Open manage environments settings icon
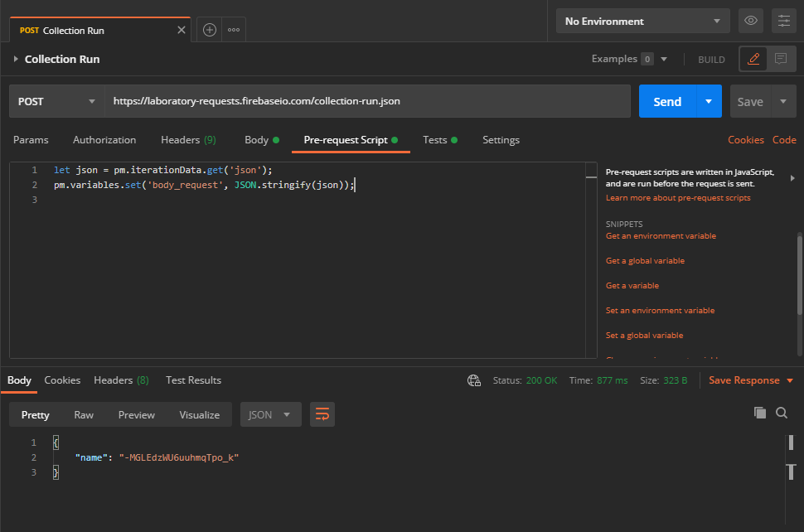 point(784,21)
